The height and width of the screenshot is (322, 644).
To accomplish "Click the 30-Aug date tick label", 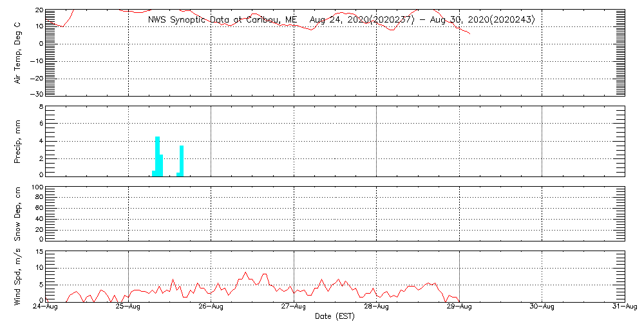I will (x=542, y=308).
